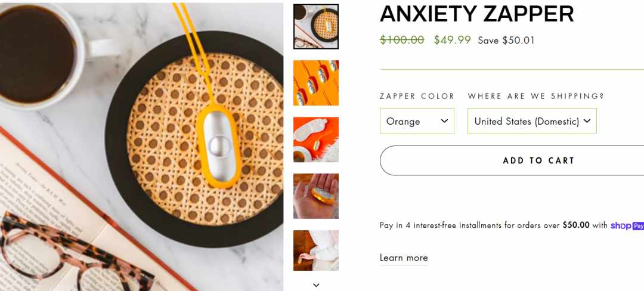
Task: Select the thumbnail of zapper in open hand
Action: (x=316, y=196)
